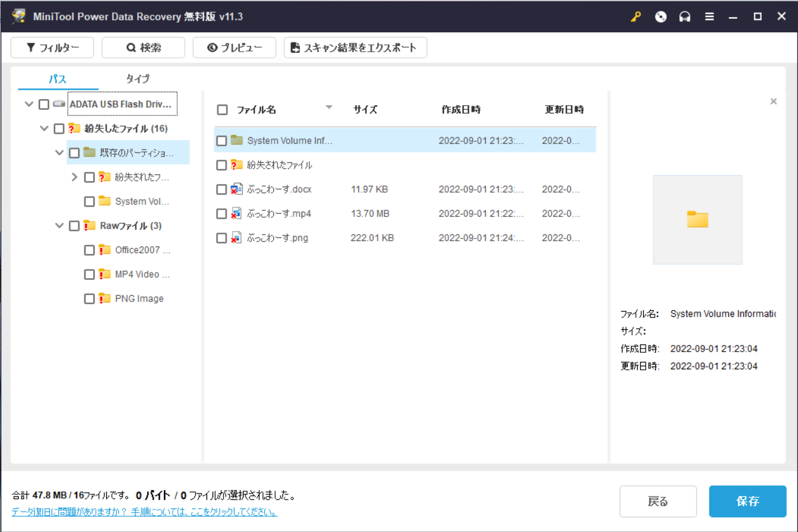Click the ADATA USB Flash Drive icon
798x532 pixels.
pos(59,104)
